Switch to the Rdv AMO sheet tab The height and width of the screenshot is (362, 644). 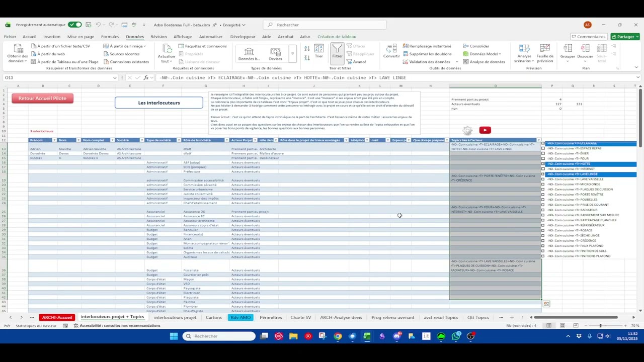click(x=240, y=317)
